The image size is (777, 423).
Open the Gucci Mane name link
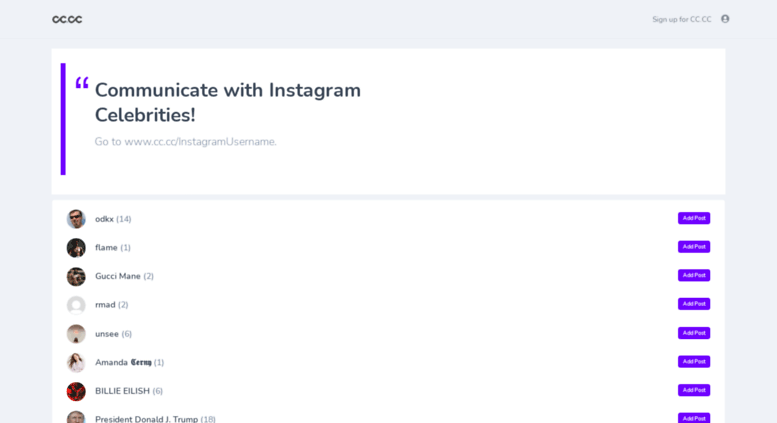117,276
